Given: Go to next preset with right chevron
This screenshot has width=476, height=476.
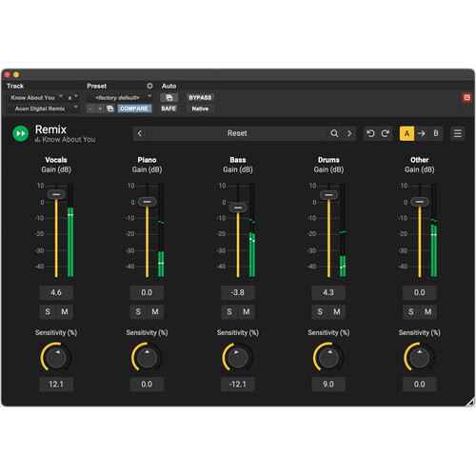Looking at the screenshot, I should [x=349, y=133].
